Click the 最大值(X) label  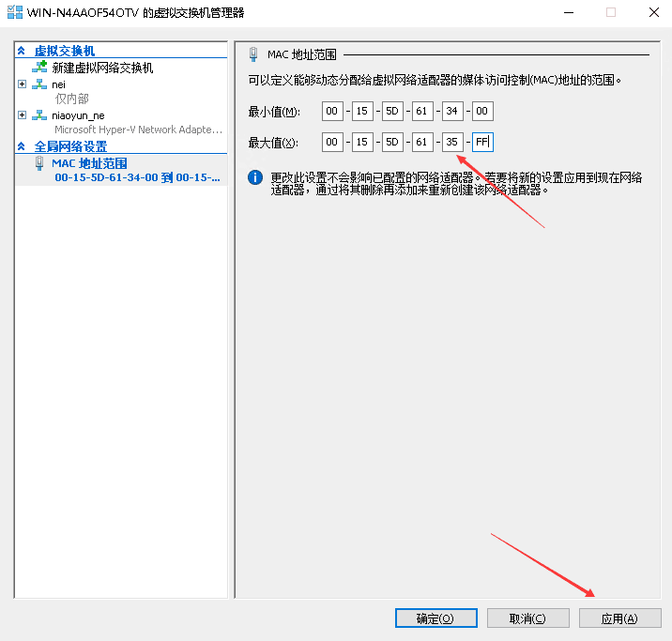coord(273,143)
